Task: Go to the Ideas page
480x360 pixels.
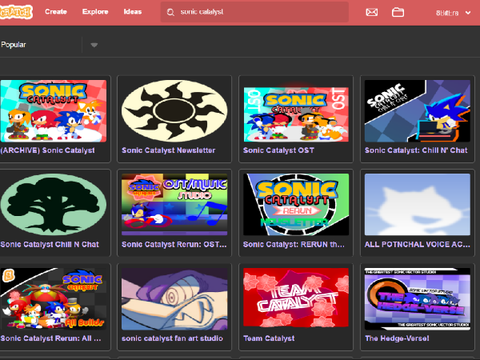Action: [x=132, y=12]
